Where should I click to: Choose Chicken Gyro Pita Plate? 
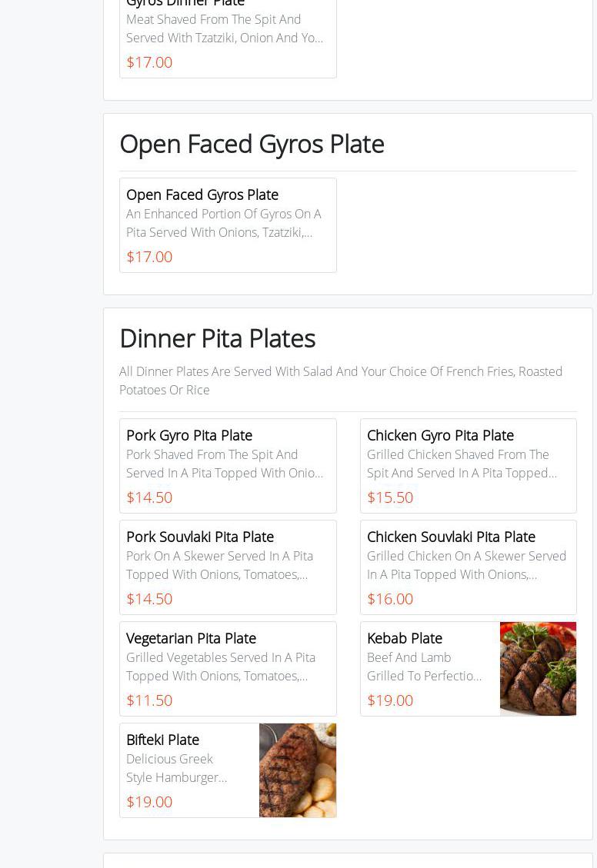[469, 466]
